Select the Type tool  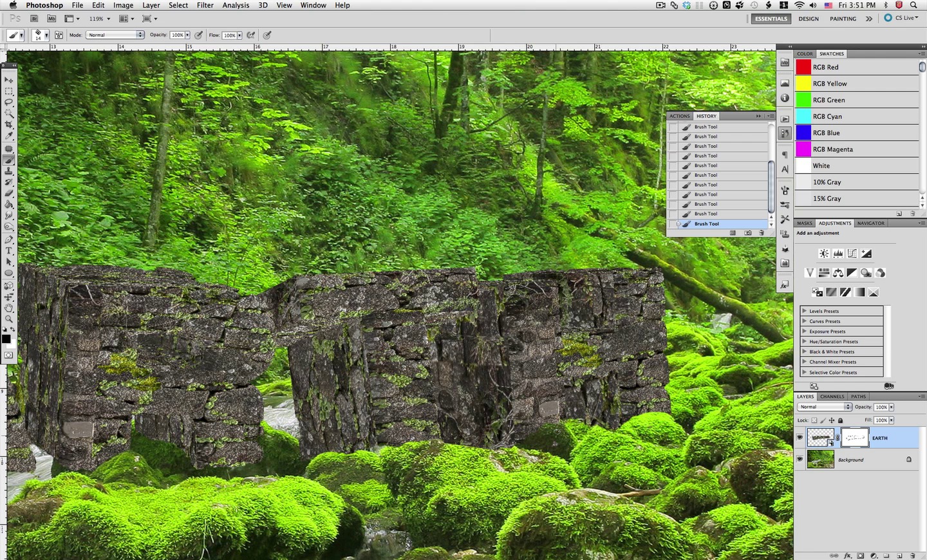[9, 250]
